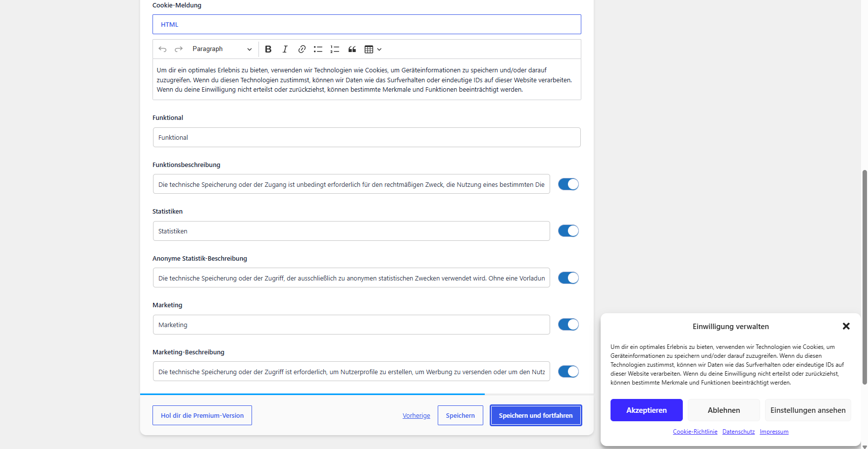Open the Paragraph style dropdown

point(222,49)
